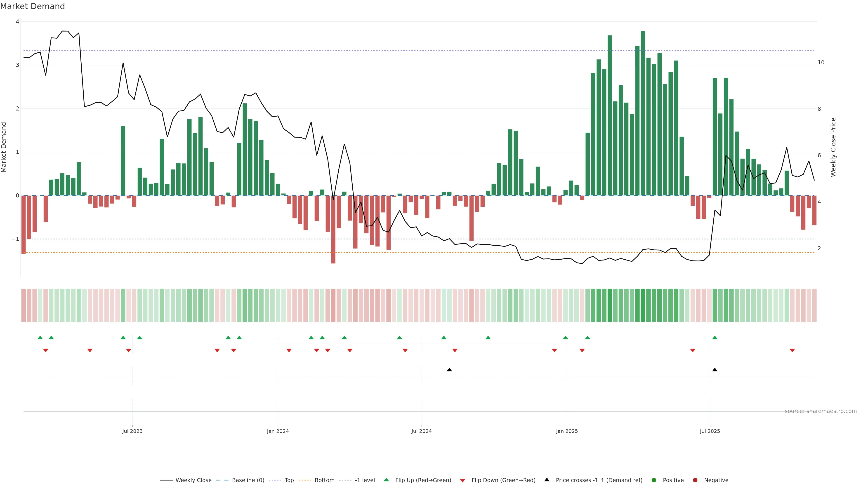Click the source: sharemaestro.com text

point(821,411)
